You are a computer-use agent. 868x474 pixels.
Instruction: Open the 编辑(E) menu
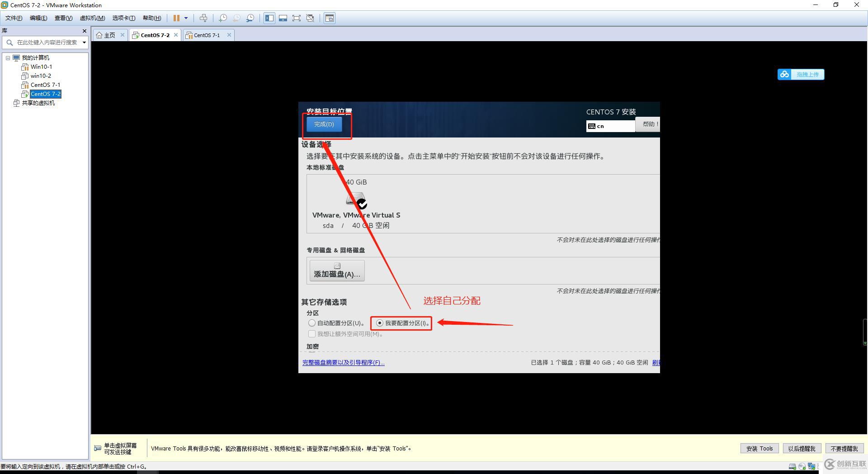tap(38, 18)
